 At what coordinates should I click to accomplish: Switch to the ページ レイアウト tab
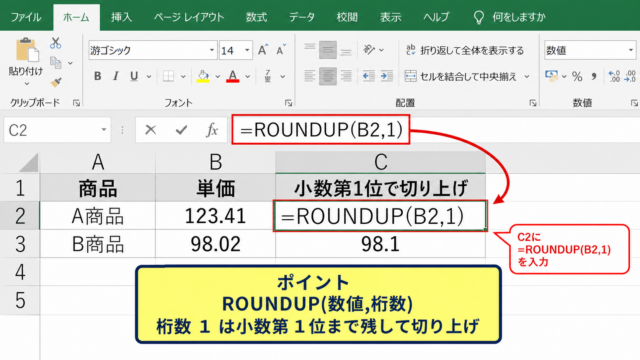pos(189,17)
